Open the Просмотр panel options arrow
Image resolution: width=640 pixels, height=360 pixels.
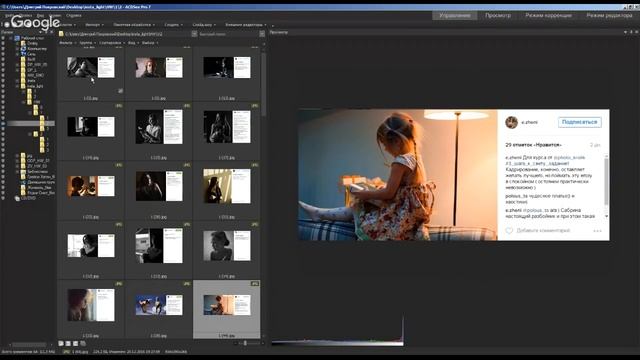tap(625, 32)
